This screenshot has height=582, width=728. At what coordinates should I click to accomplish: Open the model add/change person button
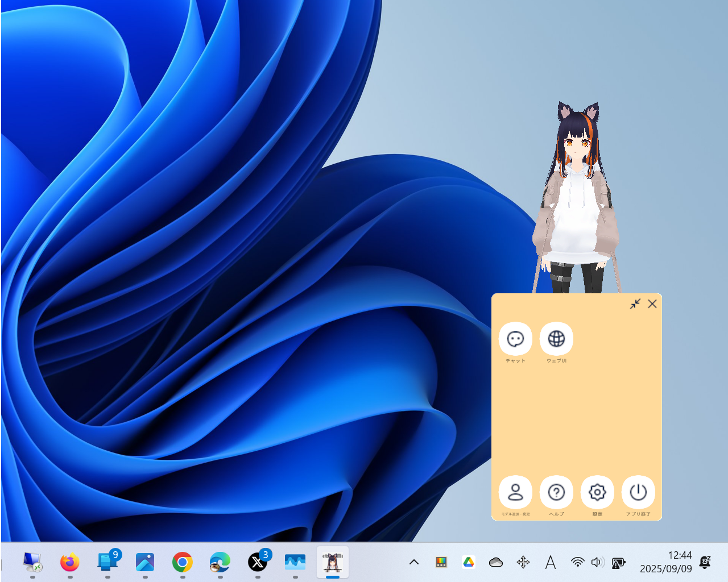[515, 492]
